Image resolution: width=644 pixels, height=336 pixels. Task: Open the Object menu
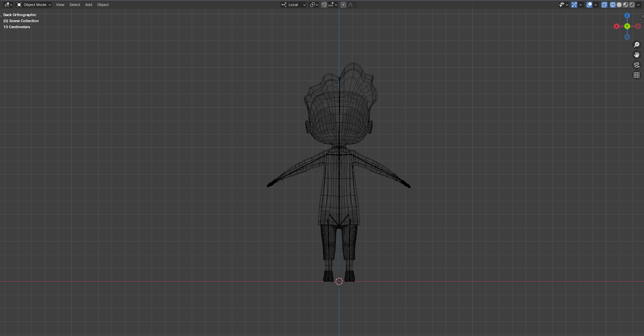point(103,5)
